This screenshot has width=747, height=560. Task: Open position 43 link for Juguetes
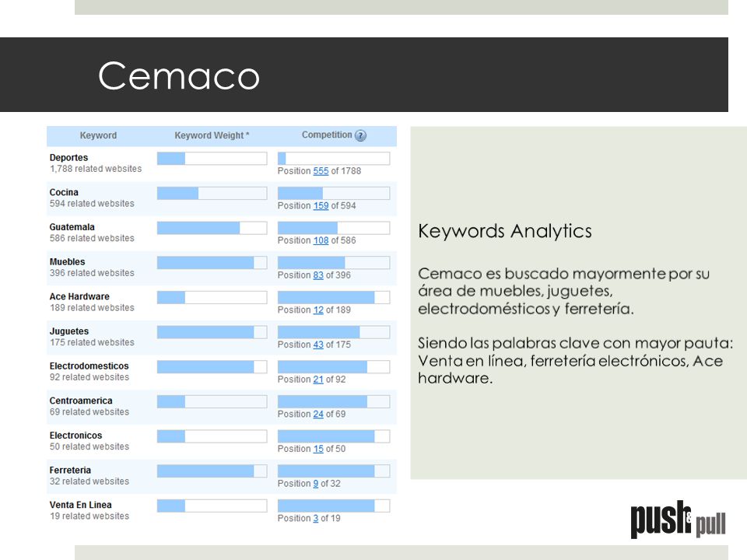tap(318, 345)
